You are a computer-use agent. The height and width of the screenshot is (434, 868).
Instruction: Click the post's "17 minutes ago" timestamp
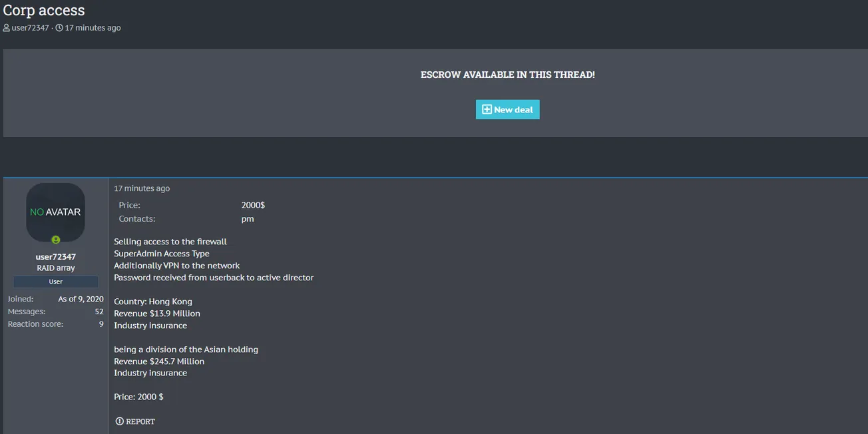tap(142, 188)
